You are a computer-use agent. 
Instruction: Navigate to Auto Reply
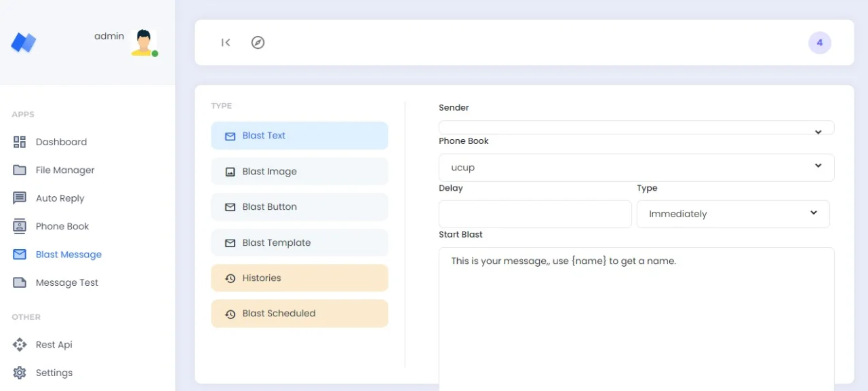(x=60, y=198)
